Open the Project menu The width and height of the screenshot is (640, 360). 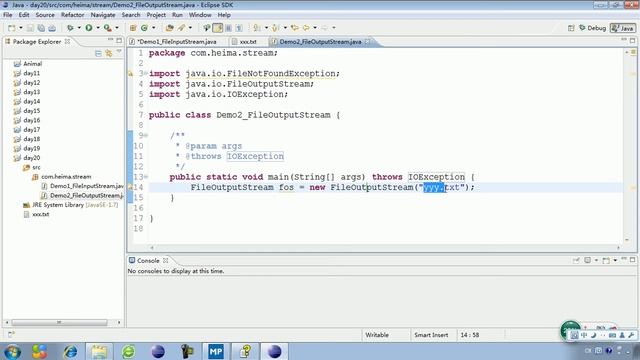[x=156, y=15]
